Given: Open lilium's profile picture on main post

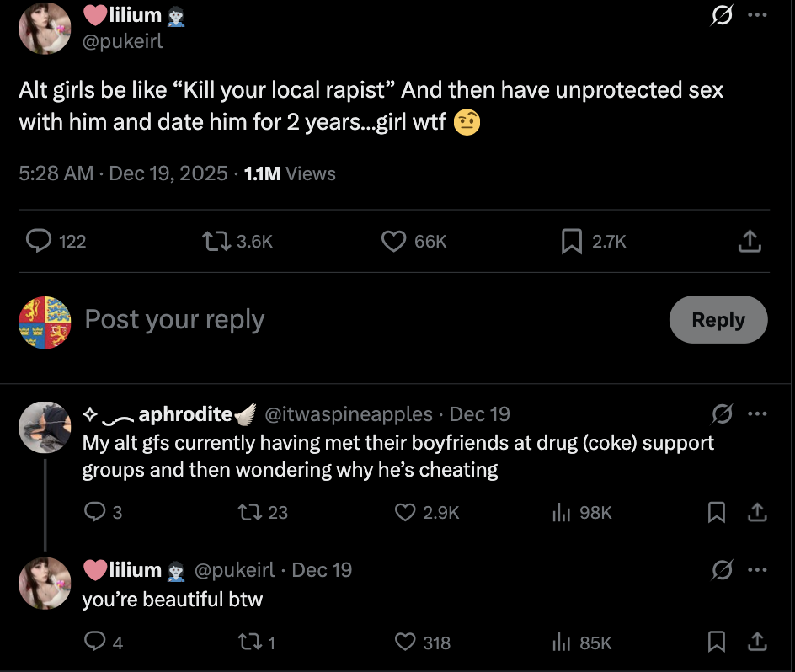Looking at the screenshot, I should click(45, 28).
